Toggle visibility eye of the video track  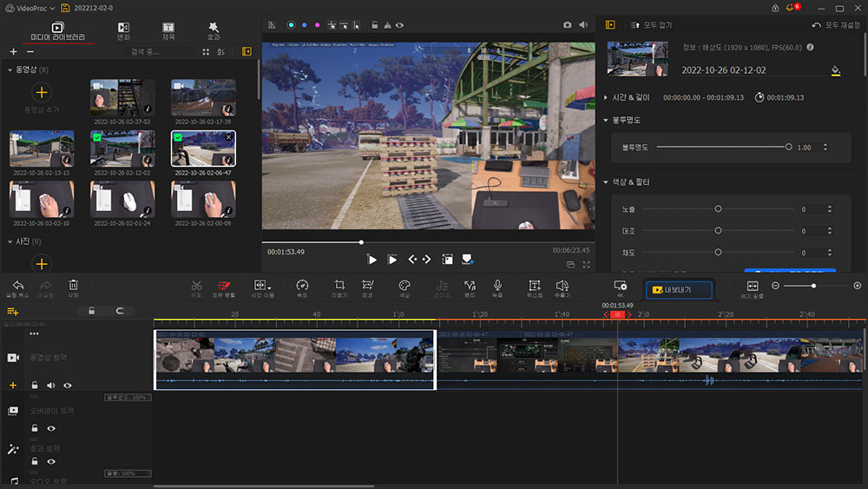pos(68,385)
